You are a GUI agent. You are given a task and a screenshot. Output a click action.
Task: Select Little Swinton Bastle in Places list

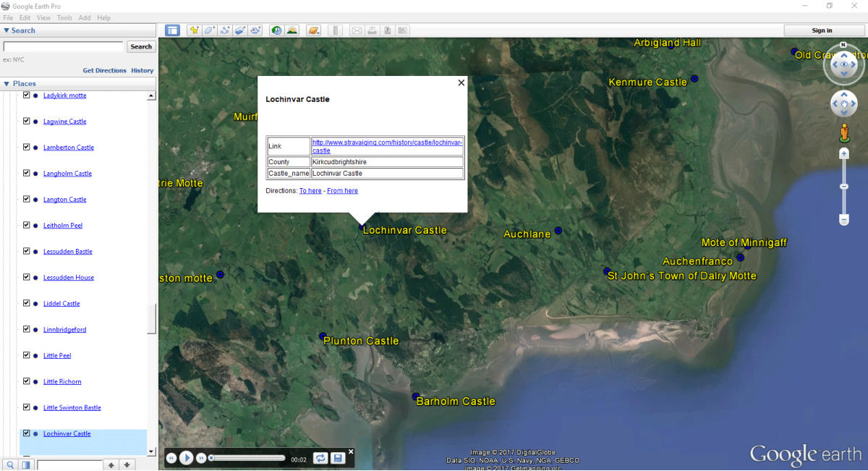click(x=72, y=408)
